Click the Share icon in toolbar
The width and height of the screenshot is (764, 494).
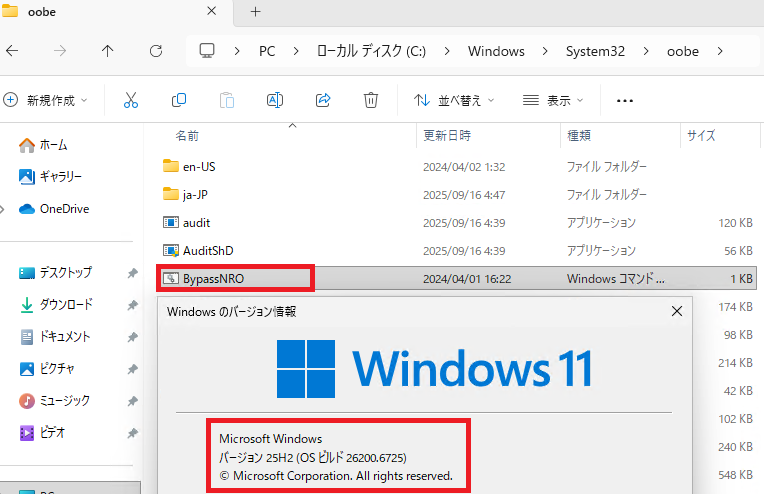click(x=323, y=100)
